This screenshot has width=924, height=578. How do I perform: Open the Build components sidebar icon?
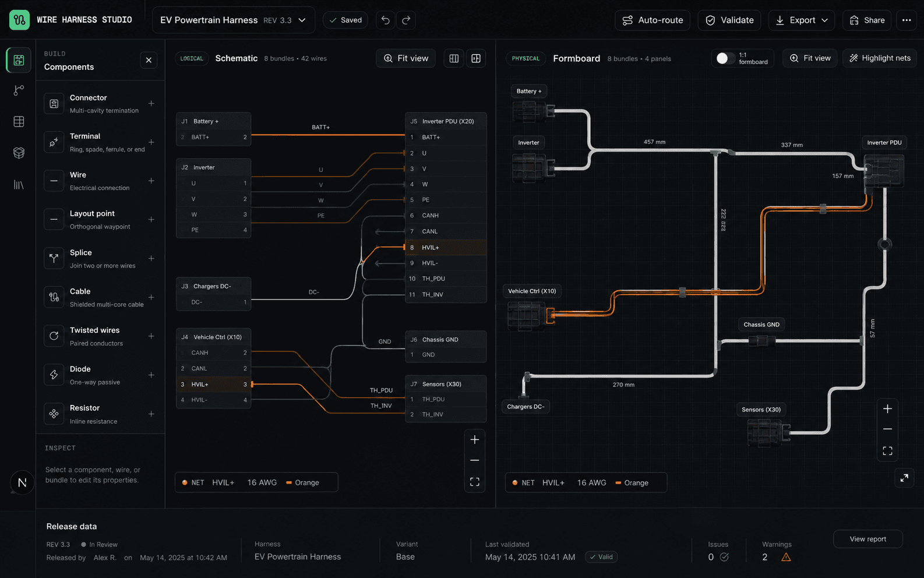(19, 60)
